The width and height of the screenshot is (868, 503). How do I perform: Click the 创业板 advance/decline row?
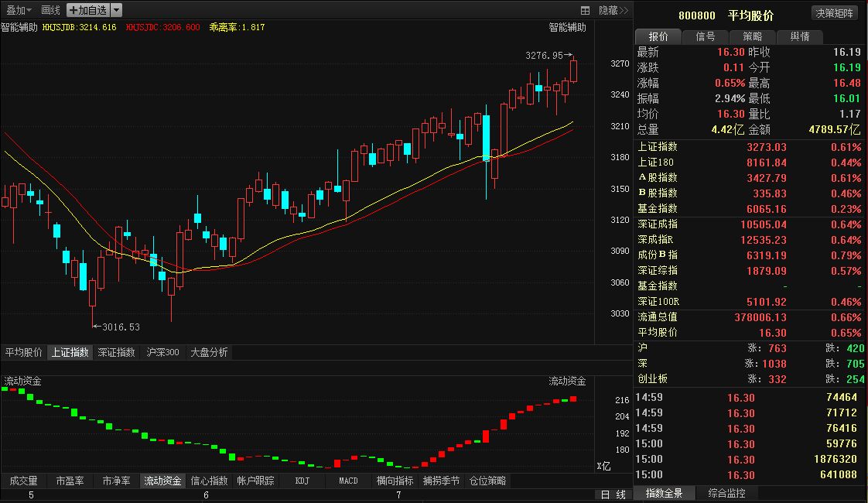point(750,379)
